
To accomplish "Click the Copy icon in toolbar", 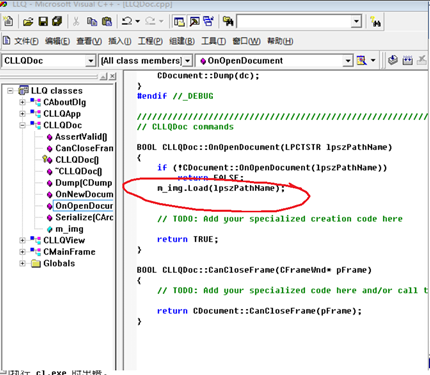I will [92, 22].
